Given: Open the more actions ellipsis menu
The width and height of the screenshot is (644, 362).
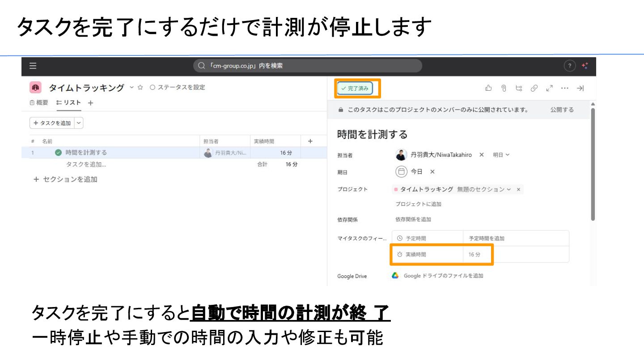Looking at the screenshot, I should [565, 88].
